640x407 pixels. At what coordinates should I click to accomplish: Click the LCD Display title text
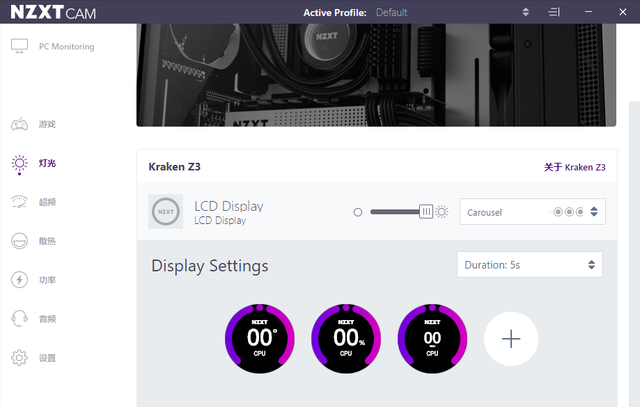tap(229, 206)
